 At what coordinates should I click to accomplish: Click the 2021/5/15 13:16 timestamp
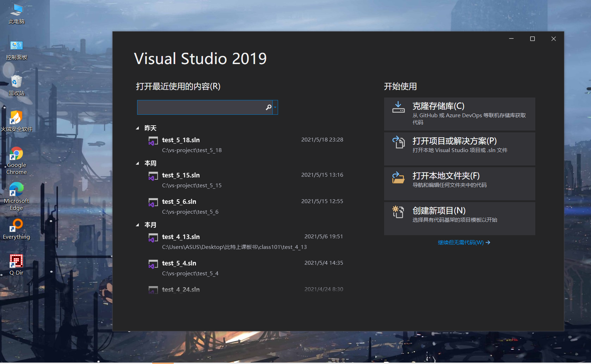coord(322,175)
